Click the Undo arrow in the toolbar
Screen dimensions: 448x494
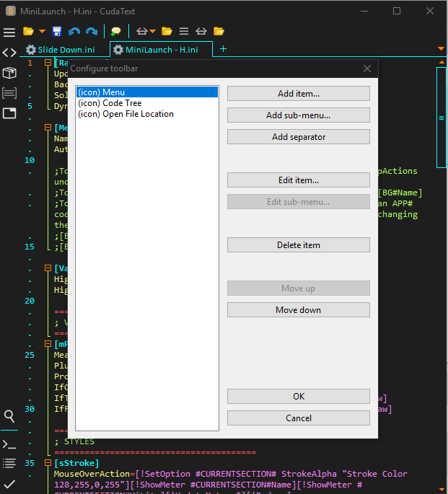[x=74, y=32]
